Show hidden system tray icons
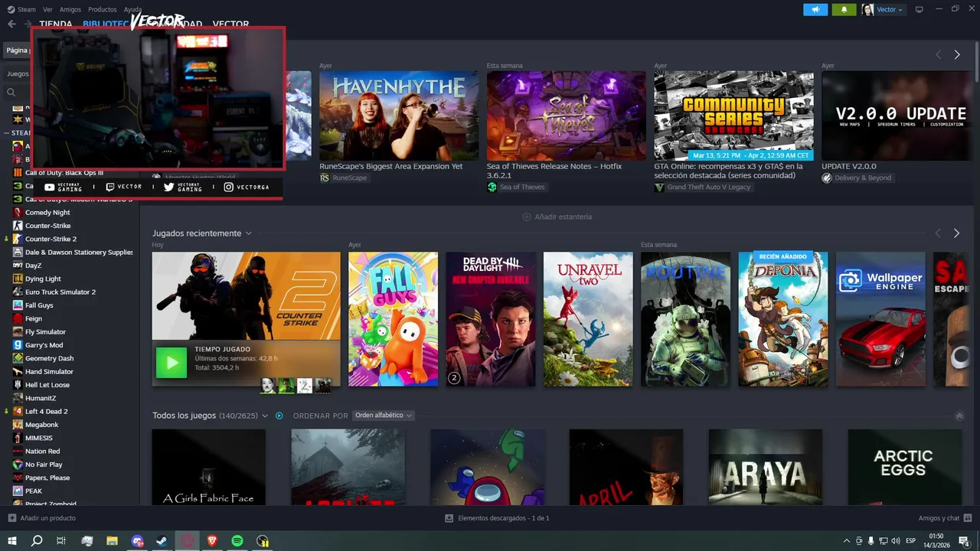Screen dimensions: 980x551 (x=846, y=541)
